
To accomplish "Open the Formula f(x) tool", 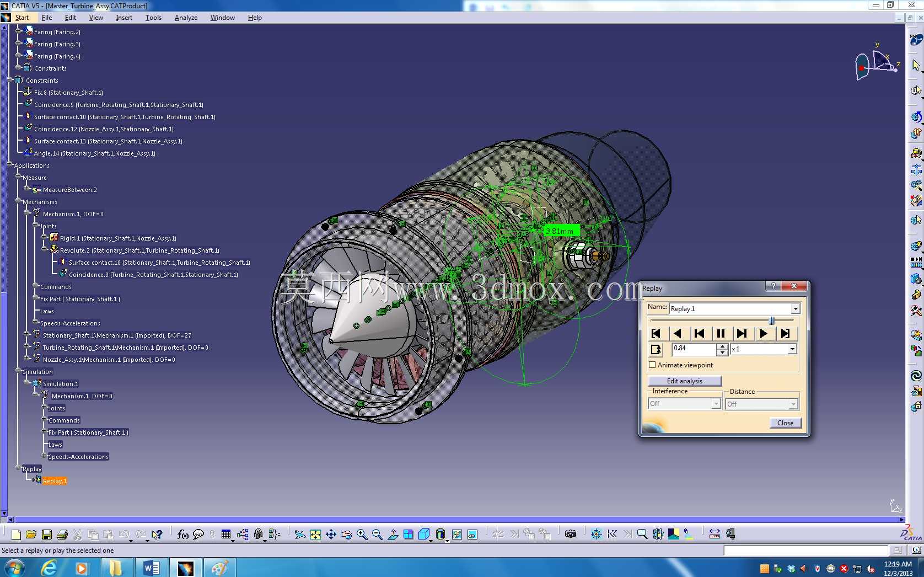I will coord(183,534).
